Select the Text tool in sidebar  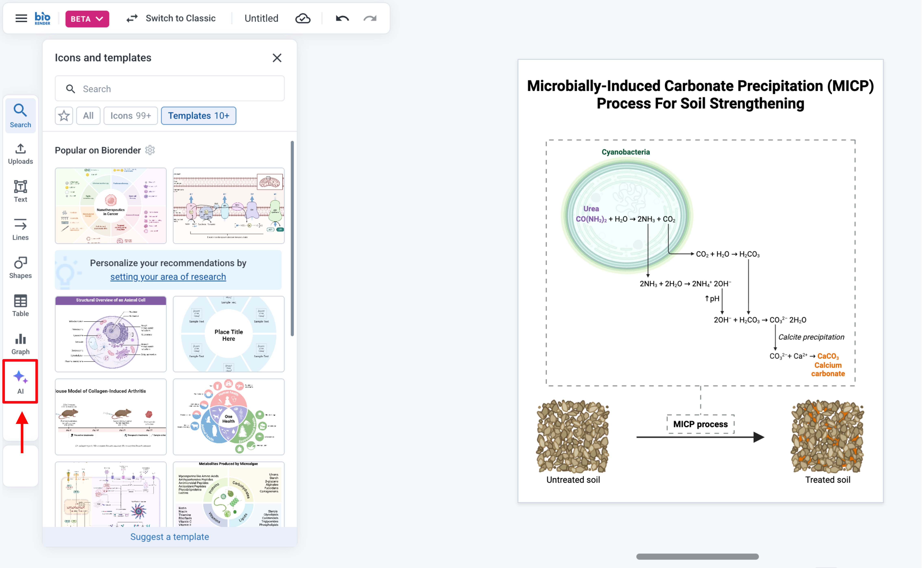pyautogui.click(x=20, y=191)
